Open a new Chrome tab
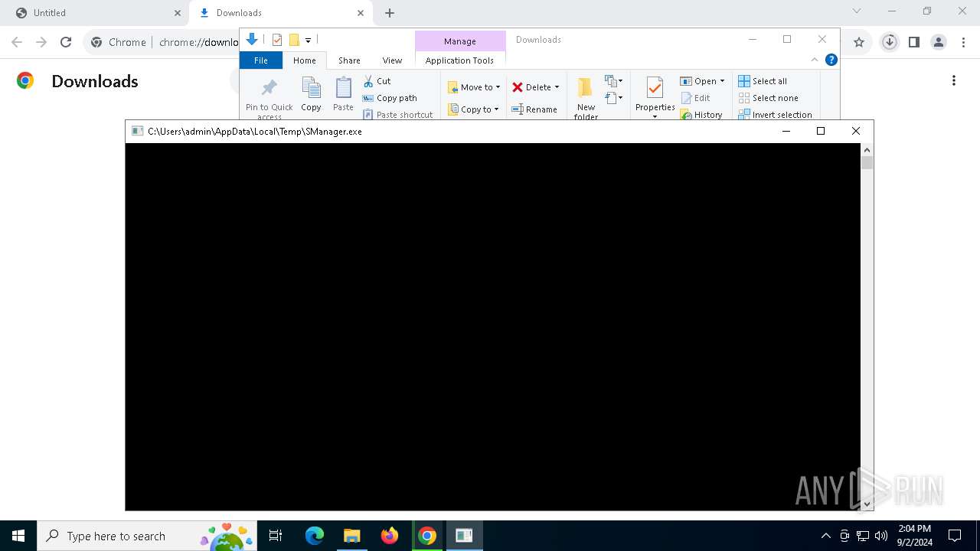The height and width of the screenshot is (551, 980). 390,13
